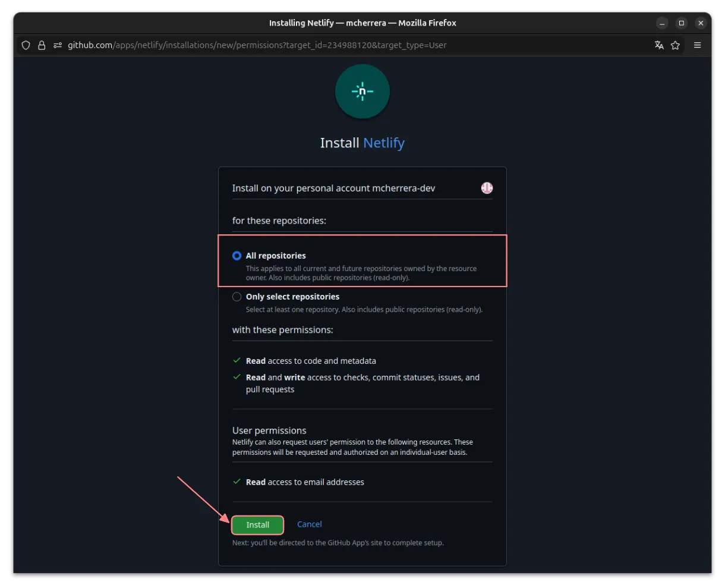Screen dimensions: 725x588
Task: Open site permissions icon in address bar
Action: point(58,45)
